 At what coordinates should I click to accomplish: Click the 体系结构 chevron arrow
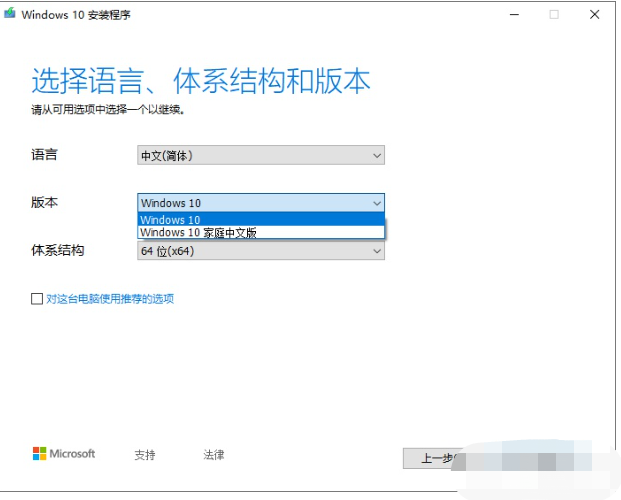click(x=377, y=251)
